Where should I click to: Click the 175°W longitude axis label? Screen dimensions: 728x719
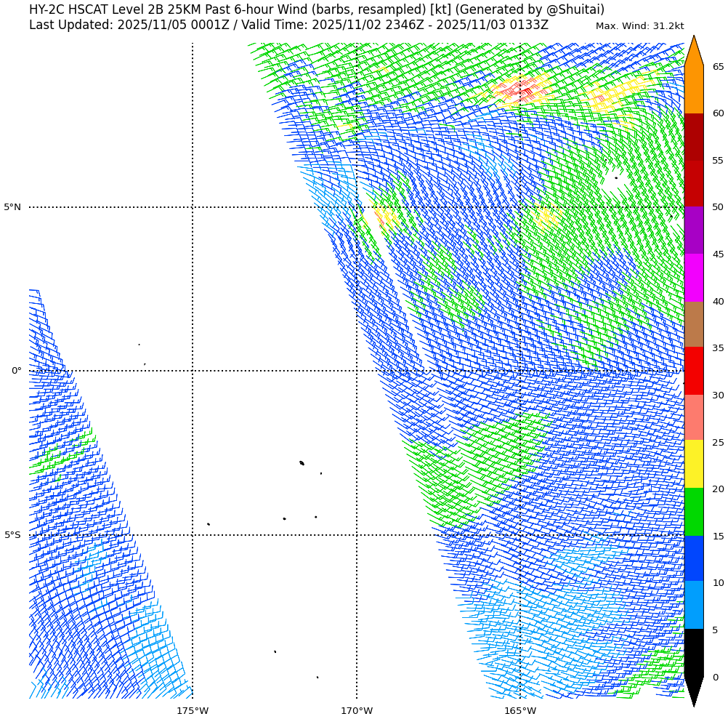pos(193,710)
